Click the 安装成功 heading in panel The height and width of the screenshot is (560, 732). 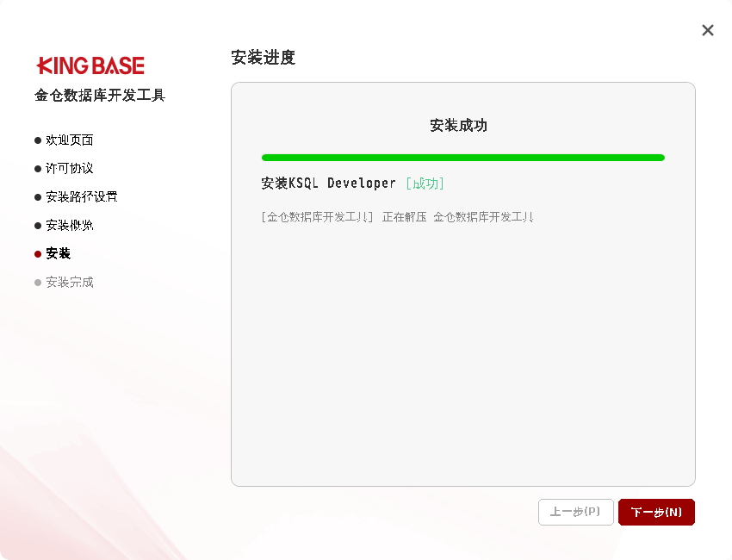(x=458, y=126)
